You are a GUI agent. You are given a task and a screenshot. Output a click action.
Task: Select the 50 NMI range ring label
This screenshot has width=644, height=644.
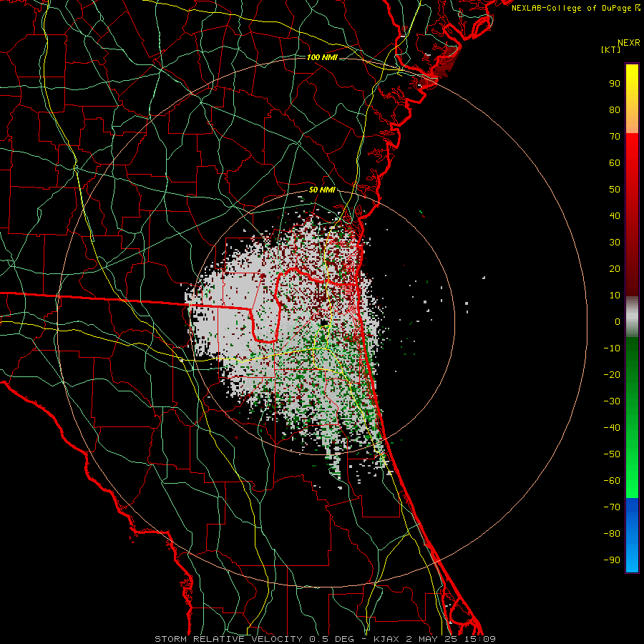tap(322, 190)
